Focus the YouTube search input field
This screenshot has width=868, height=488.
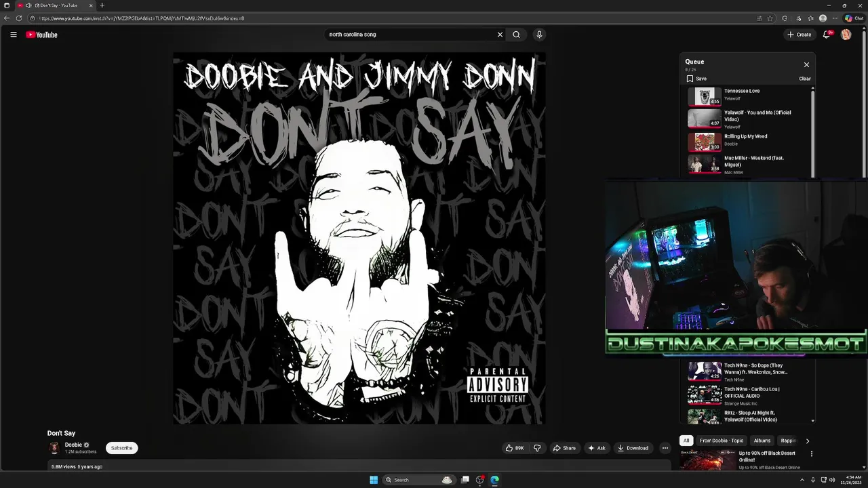(x=410, y=35)
